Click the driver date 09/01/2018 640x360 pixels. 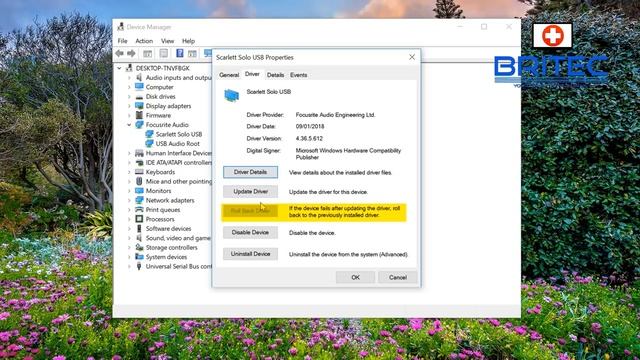310,126
